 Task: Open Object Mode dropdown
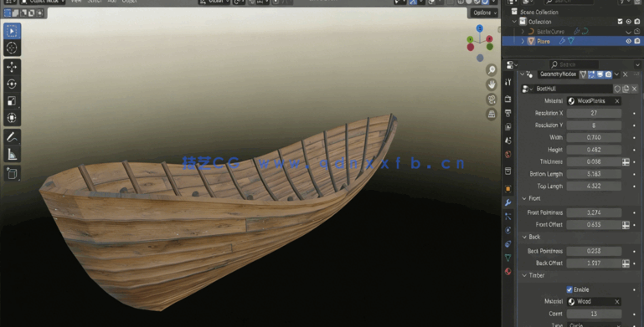pyautogui.click(x=43, y=2)
